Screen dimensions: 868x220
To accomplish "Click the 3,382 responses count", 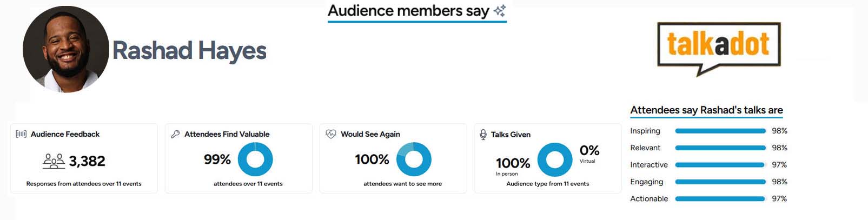I will (87, 161).
